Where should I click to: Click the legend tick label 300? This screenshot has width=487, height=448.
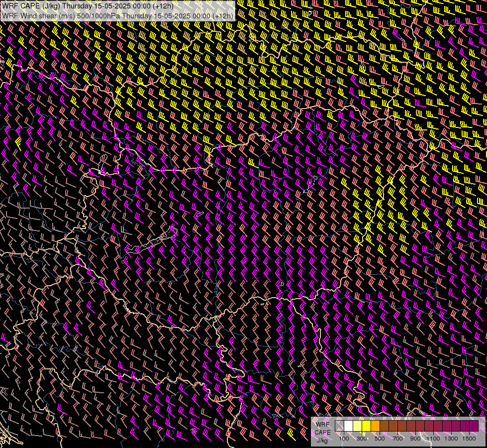[x=362, y=439]
